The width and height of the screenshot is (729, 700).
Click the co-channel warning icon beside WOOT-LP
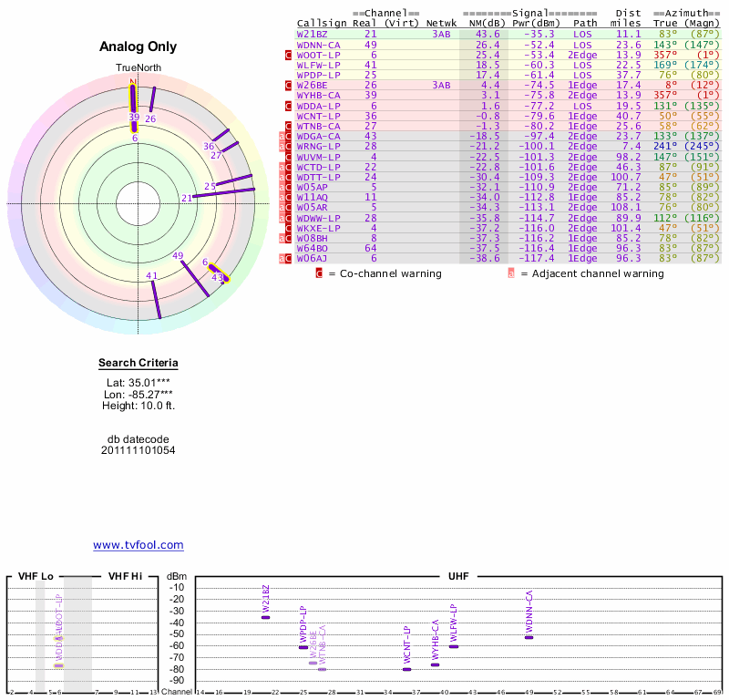pyautogui.click(x=289, y=55)
